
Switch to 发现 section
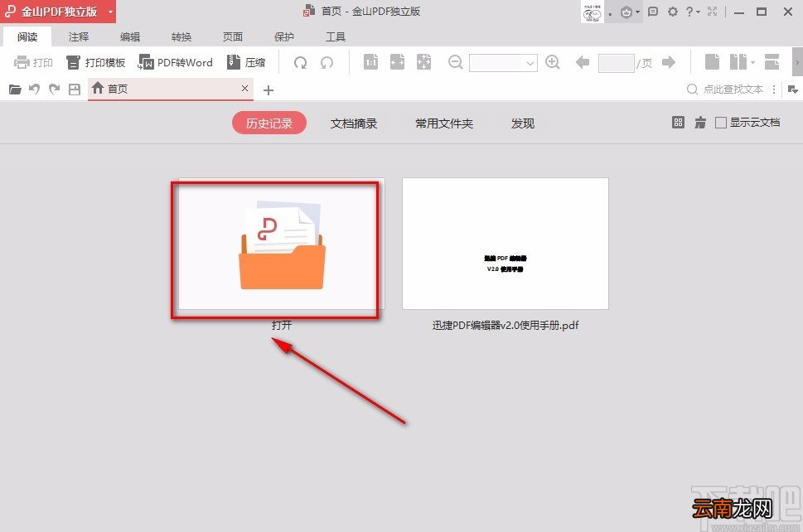click(522, 123)
